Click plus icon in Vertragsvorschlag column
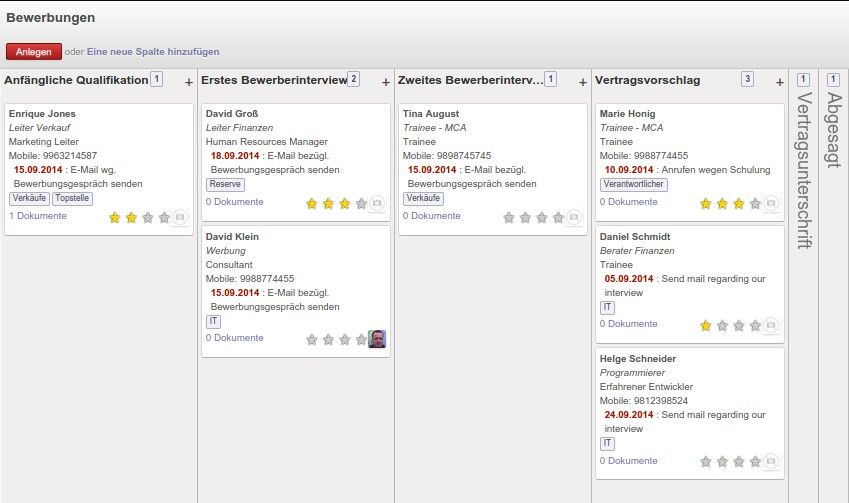Image resolution: width=849 pixels, height=503 pixels. pyautogui.click(x=780, y=83)
